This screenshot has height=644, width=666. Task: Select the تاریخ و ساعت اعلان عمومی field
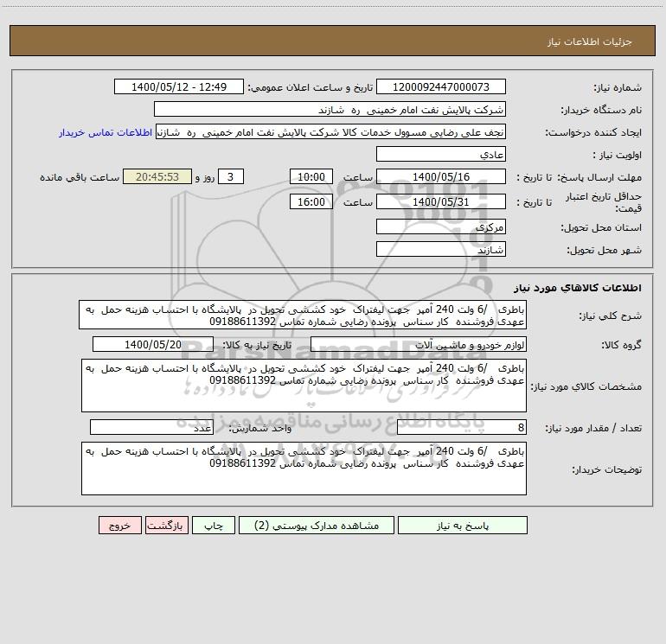181,87
